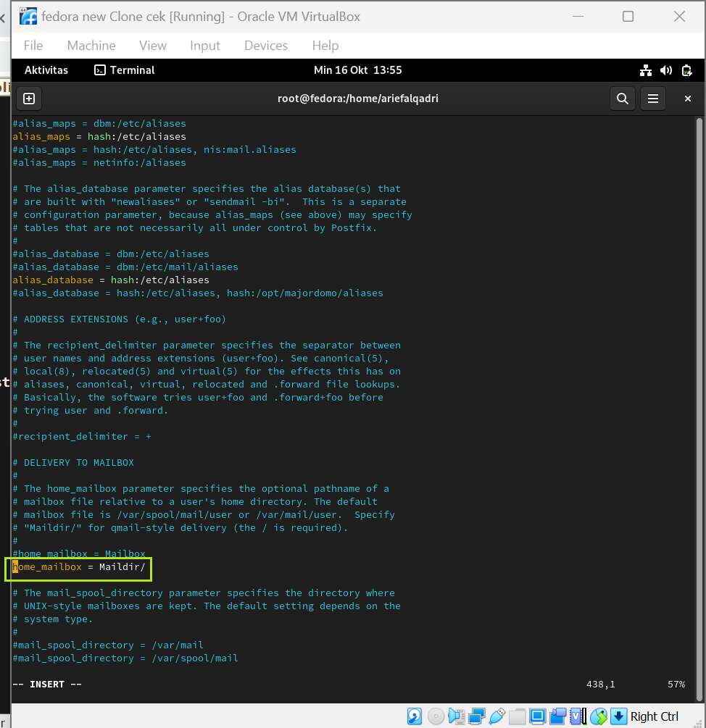This screenshot has width=706, height=728.
Task: Click '# DELIVERY TO MAILBOX' heading
Action: [x=73, y=462]
